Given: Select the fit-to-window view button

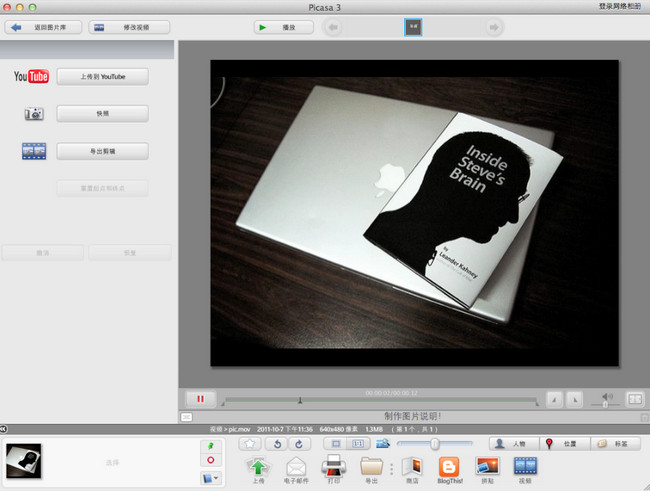Looking at the screenshot, I should click(336, 444).
